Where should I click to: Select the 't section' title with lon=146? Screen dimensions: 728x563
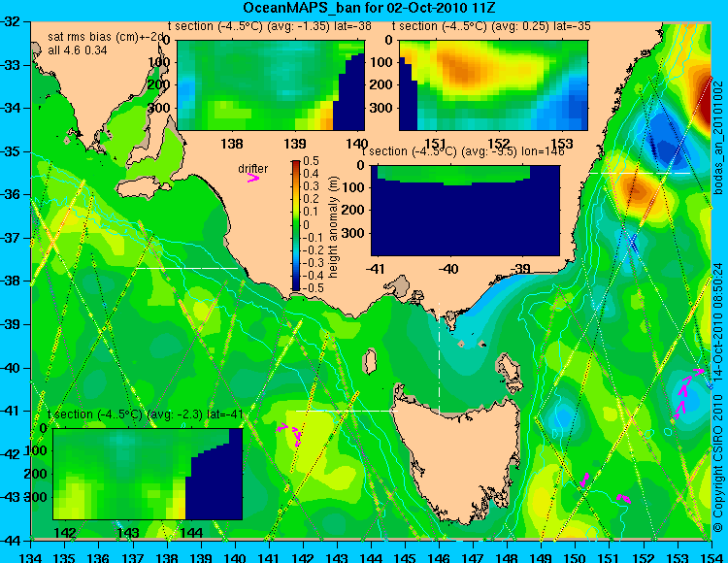[463, 151]
